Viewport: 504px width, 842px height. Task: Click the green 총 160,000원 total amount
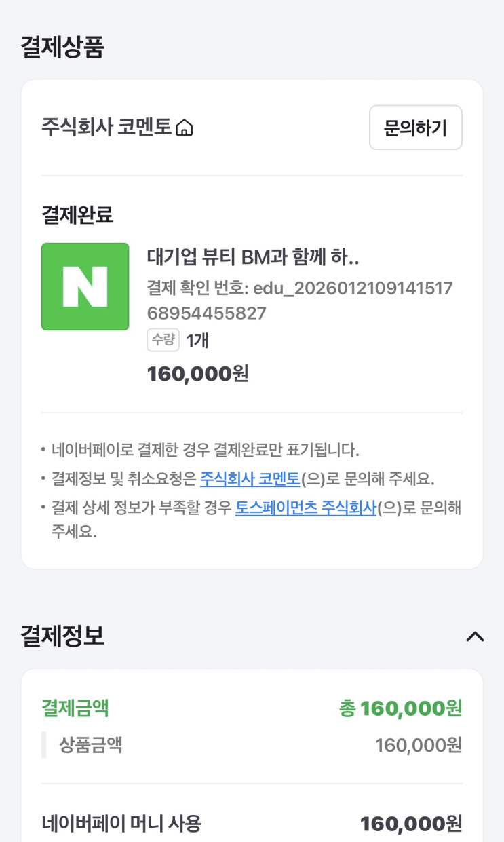400,708
